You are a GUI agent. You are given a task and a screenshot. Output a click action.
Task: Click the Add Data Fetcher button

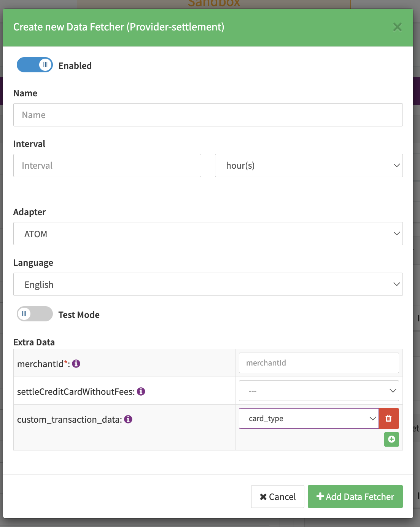[355, 497]
